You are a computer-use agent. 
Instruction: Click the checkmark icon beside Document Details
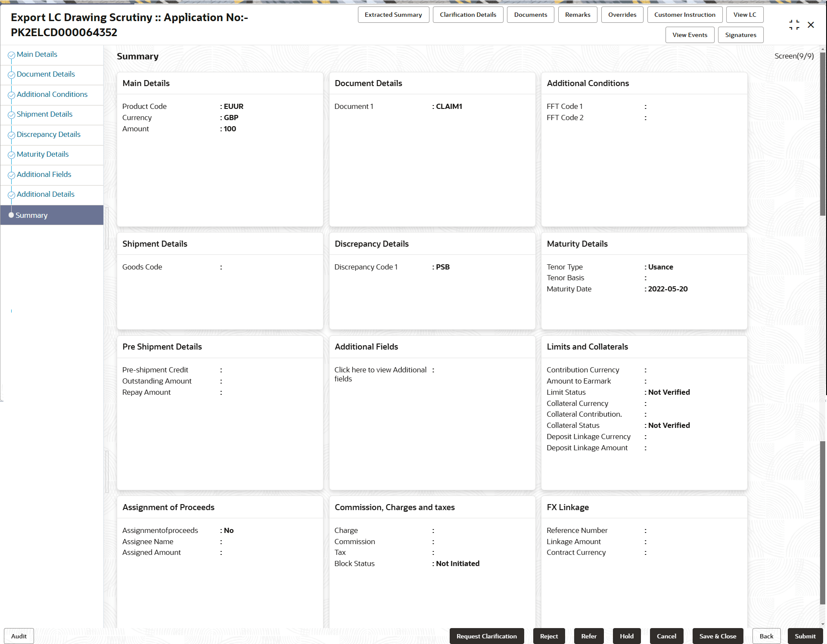[x=12, y=75]
